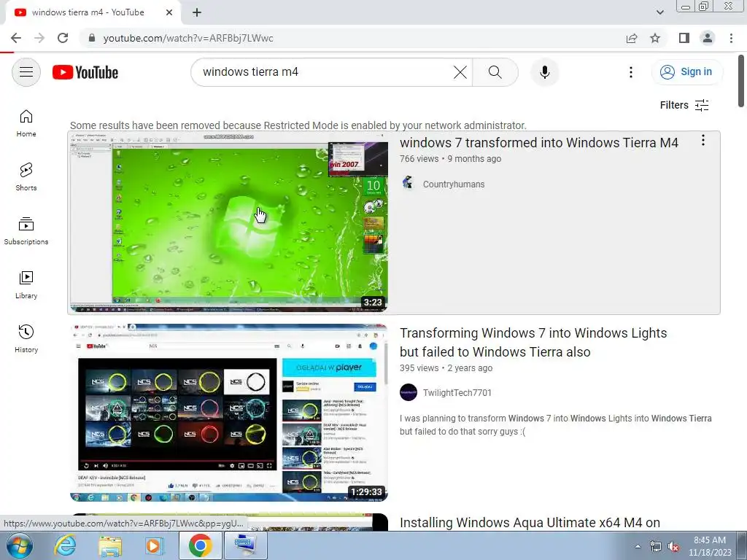
Task: Click the address bar URL
Action: point(188,38)
